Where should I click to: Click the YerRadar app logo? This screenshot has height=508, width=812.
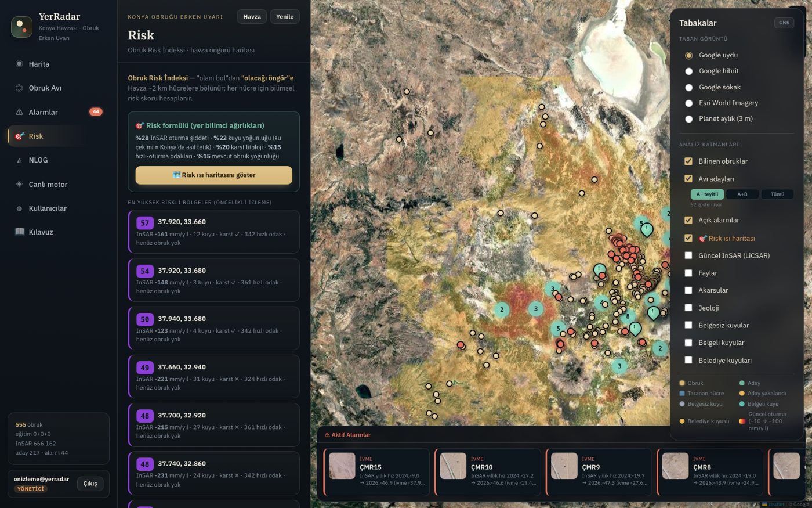click(21, 26)
